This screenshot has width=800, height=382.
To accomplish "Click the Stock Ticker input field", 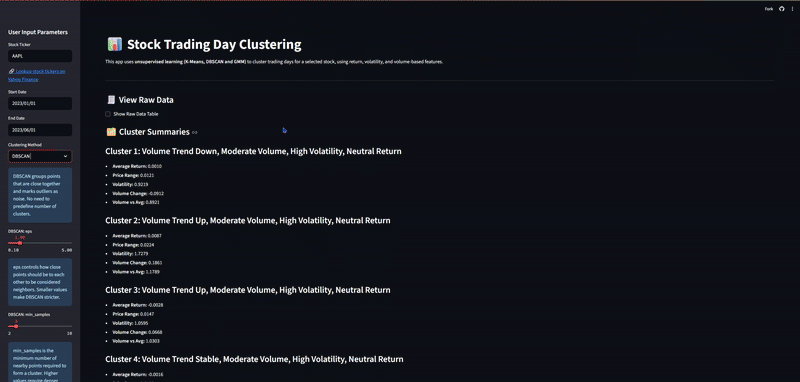I will pyautogui.click(x=40, y=56).
